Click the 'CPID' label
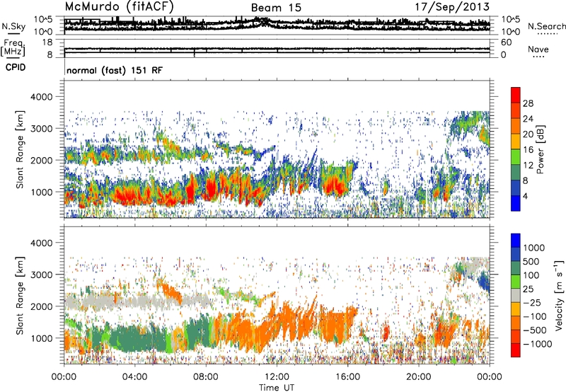 click(x=16, y=67)
